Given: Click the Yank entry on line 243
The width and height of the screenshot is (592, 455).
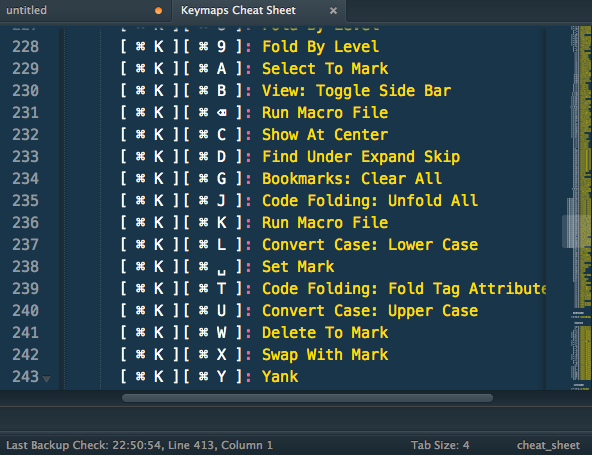Looking at the screenshot, I should pyautogui.click(x=280, y=377).
